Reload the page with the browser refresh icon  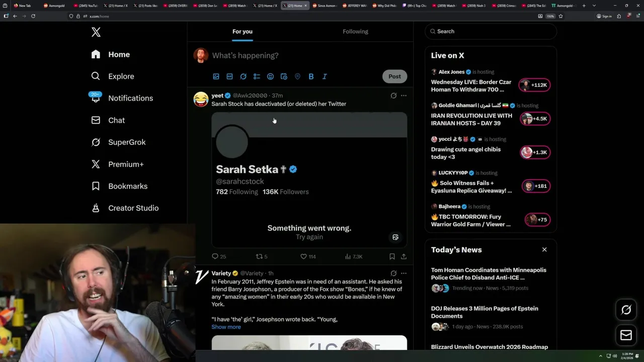[x=33, y=16]
